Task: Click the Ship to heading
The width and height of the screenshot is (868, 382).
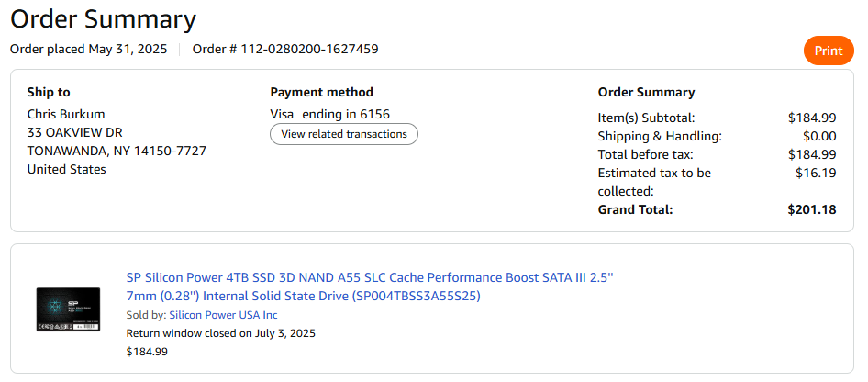Action: point(49,92)
